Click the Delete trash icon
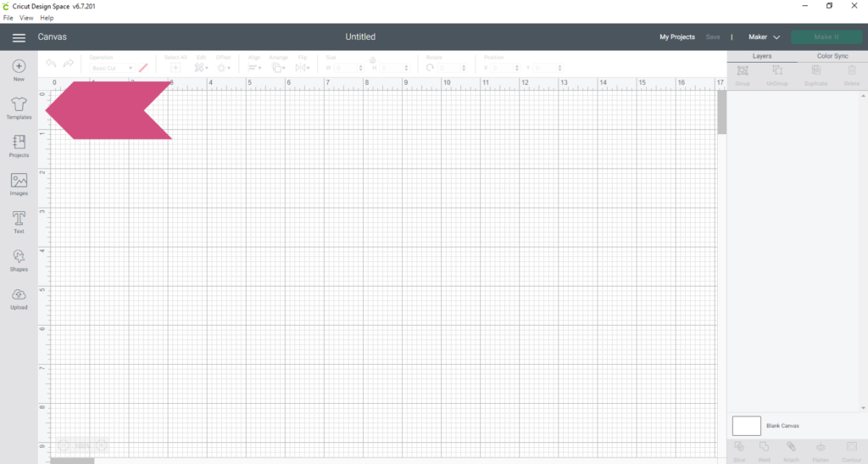868x464 pixels. point(852,70)
